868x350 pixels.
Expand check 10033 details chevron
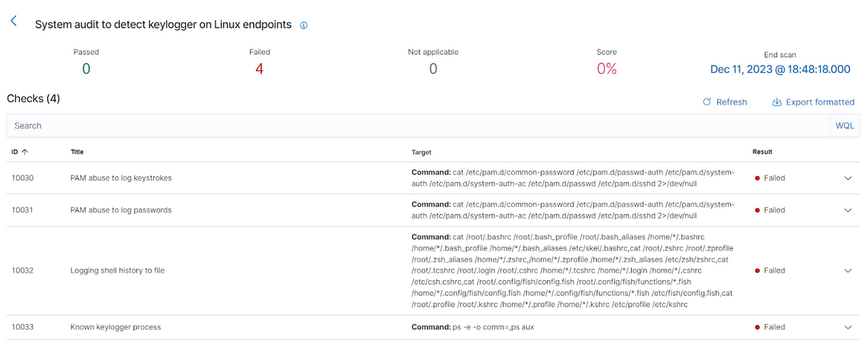848,327
